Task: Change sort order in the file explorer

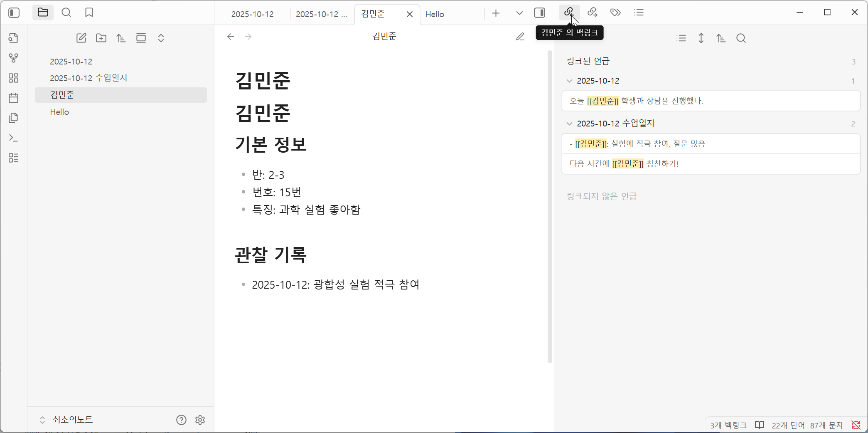Action: point(121,38)
